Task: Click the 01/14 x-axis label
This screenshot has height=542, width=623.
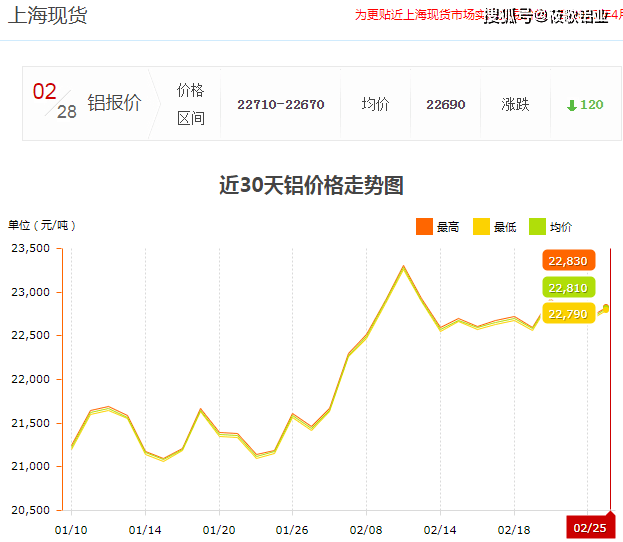Action: click(145, 530)
